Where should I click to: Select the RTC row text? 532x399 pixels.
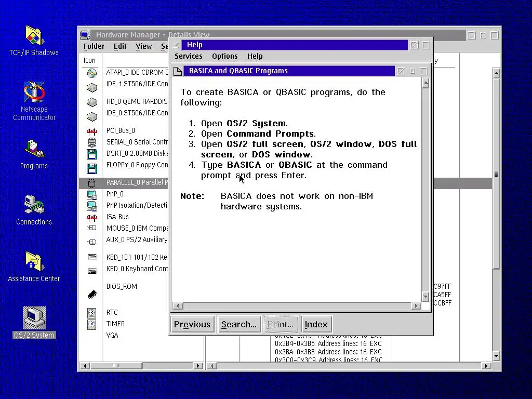(x=112, y=312)
